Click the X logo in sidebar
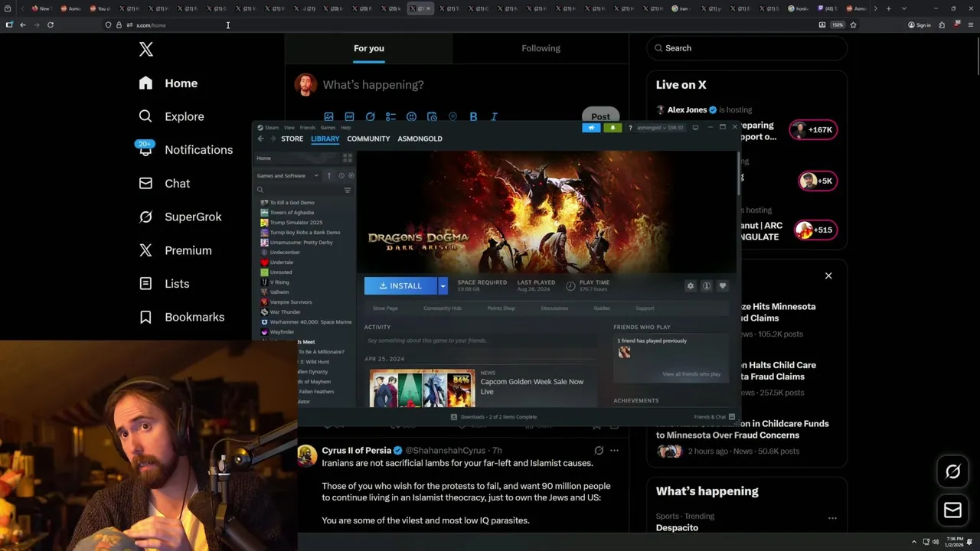This screenshot has height=551, width=980. tap(146, 50)
